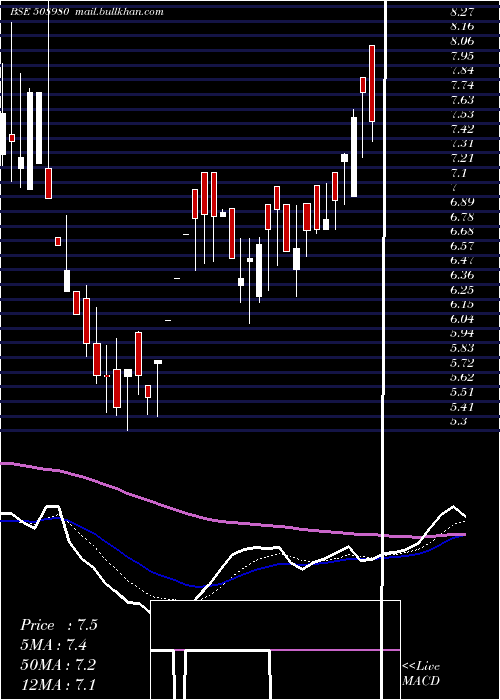Click the '50MA : 7.2' legend entry
The height and width of the screenshot is (700, 500).
tap(58, 665)
